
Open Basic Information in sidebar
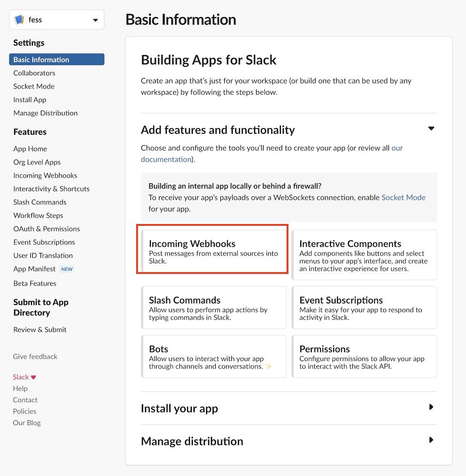point(57,60)
